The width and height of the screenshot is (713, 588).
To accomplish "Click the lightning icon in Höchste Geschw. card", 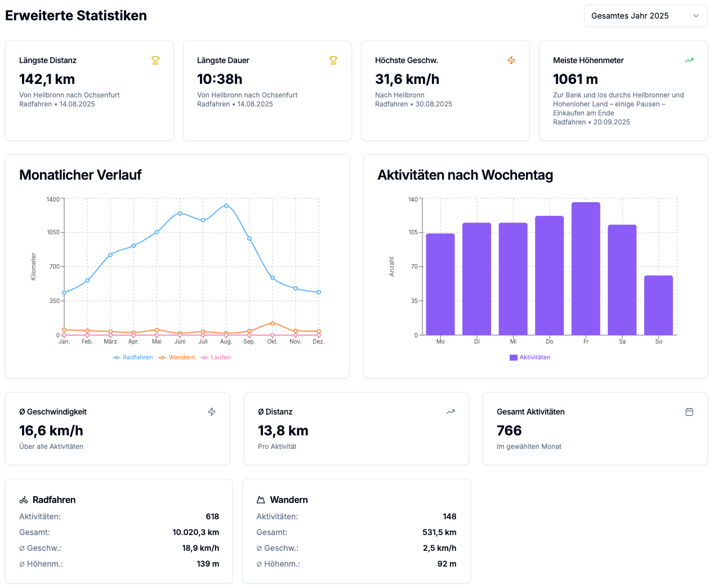I will click(511, 60).
